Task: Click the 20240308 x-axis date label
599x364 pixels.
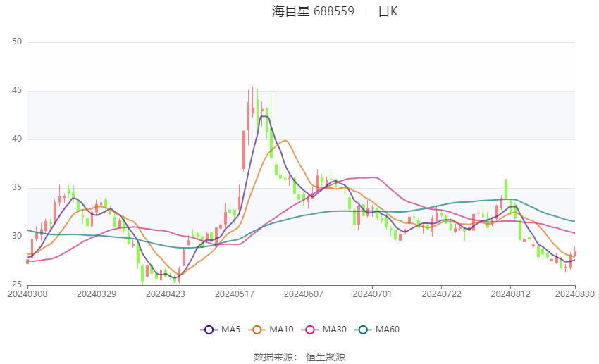Action: [x=27, y=294]
